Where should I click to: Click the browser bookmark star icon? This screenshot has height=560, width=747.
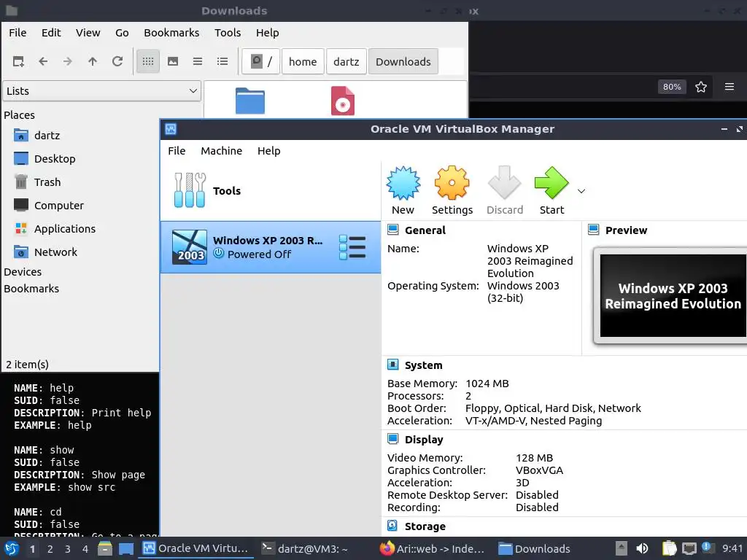[701, 87]
